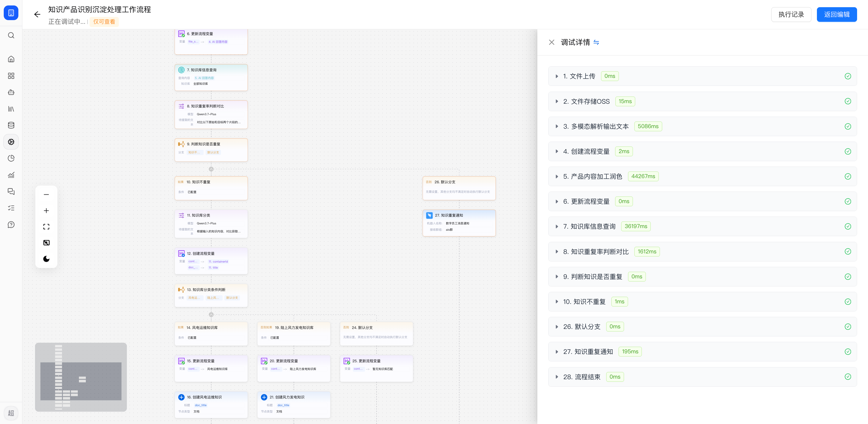Click the swap icon beside 调试详情
868x424 pixels.
596,42
